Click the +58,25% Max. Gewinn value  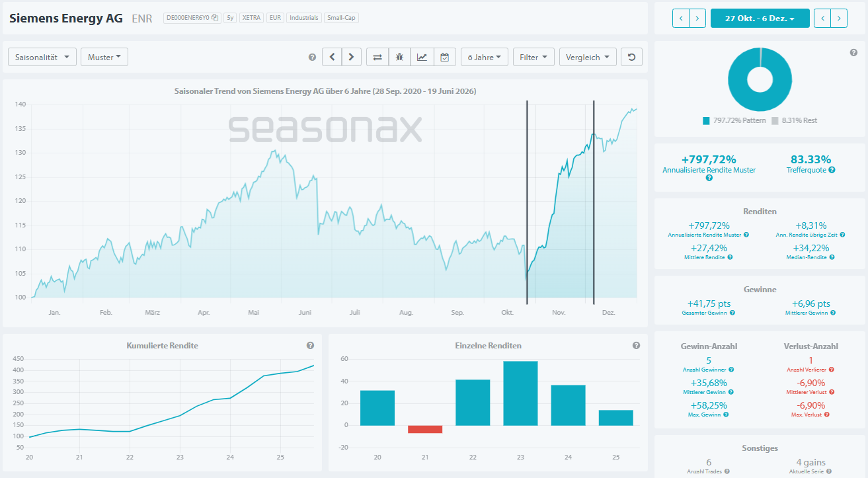coord(708,405)
